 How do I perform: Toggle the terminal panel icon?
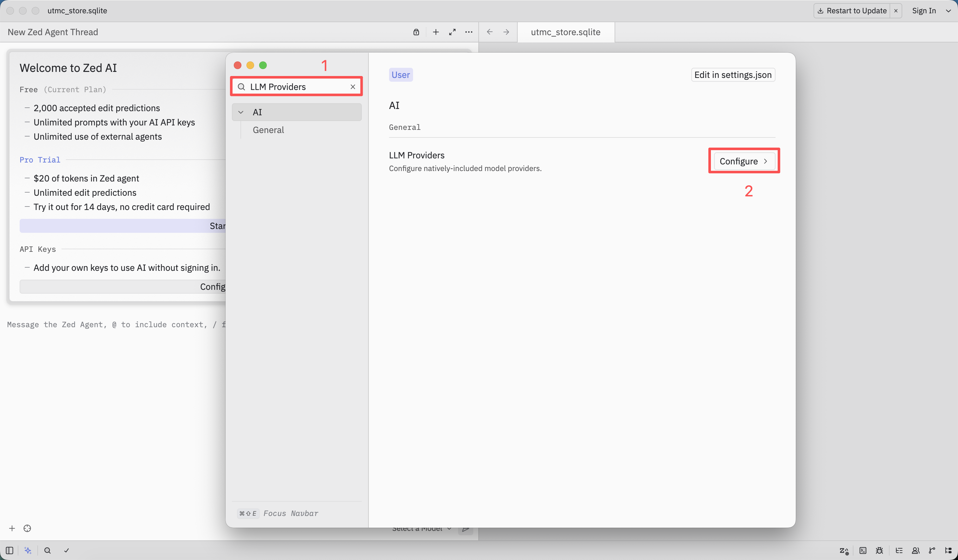(863, 550)
